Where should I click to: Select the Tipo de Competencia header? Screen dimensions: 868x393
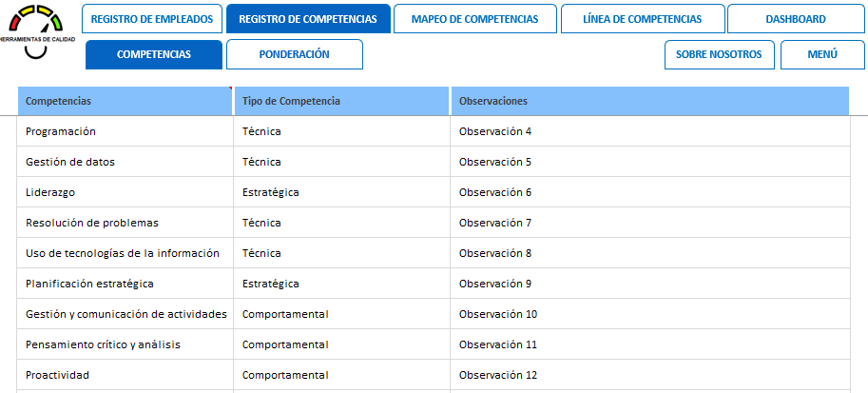click(x=341, y=101)
